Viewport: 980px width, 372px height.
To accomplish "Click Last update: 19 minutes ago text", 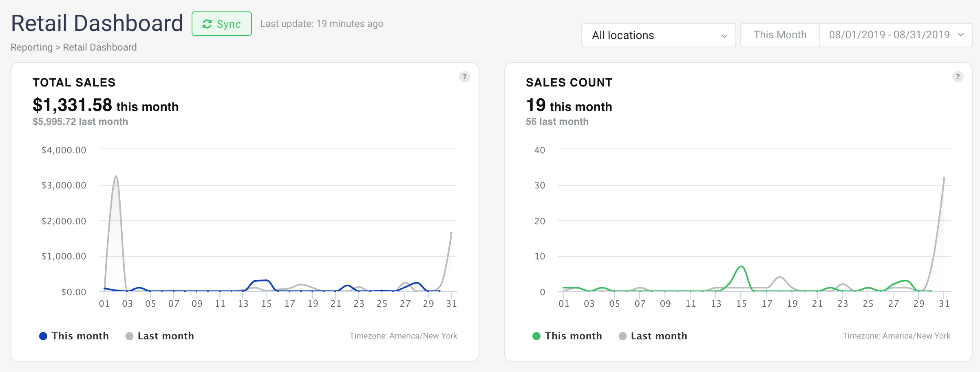I will [322, 24].
